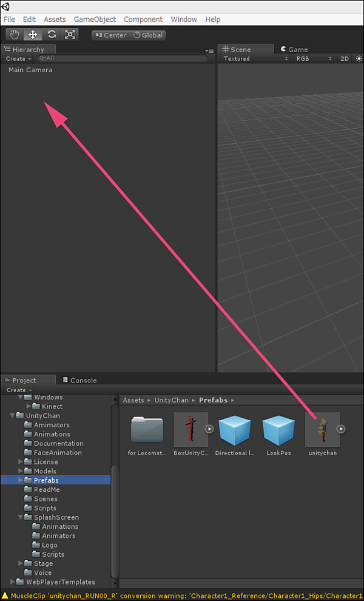364x601 pixels.
Task: Expand the WebPlayerTemplates folder arrow
Action: (13, 582)
